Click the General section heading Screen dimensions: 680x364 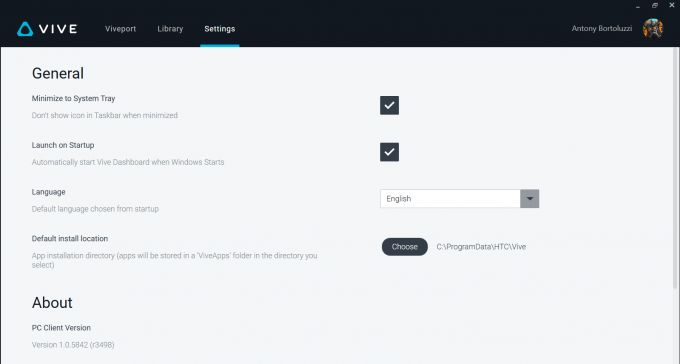point(58,73)
